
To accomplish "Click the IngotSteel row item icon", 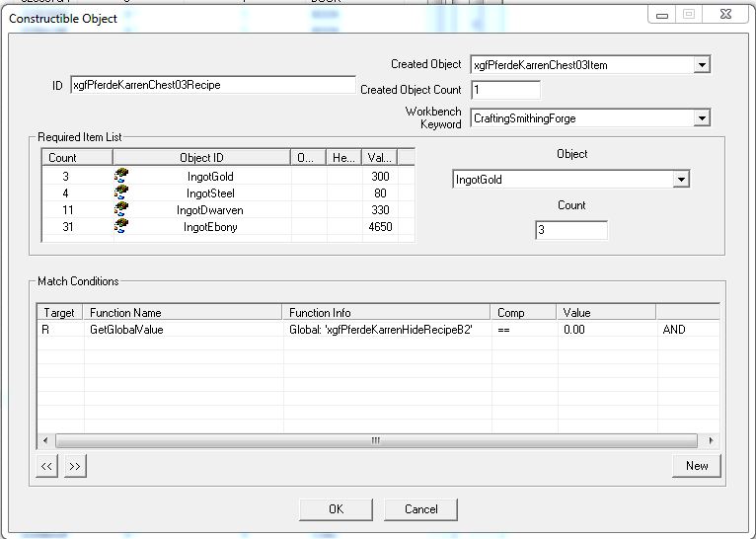I will click(121, 192).
